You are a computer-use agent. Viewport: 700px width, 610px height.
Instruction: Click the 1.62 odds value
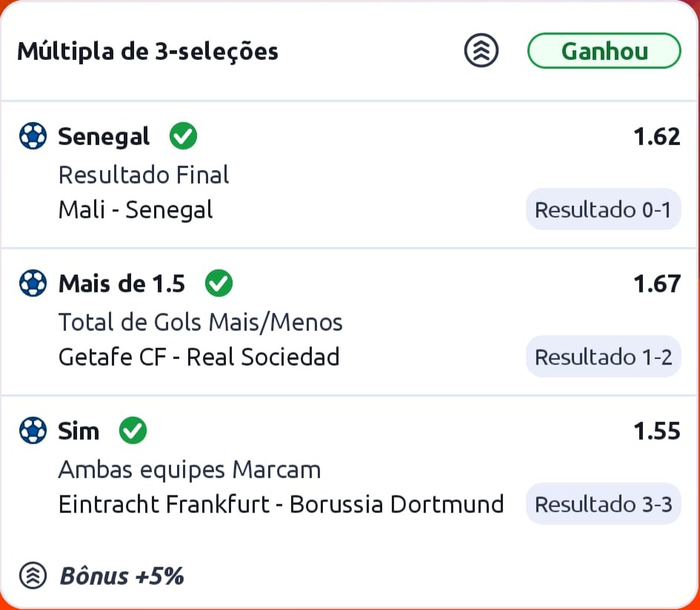point(656,137)
